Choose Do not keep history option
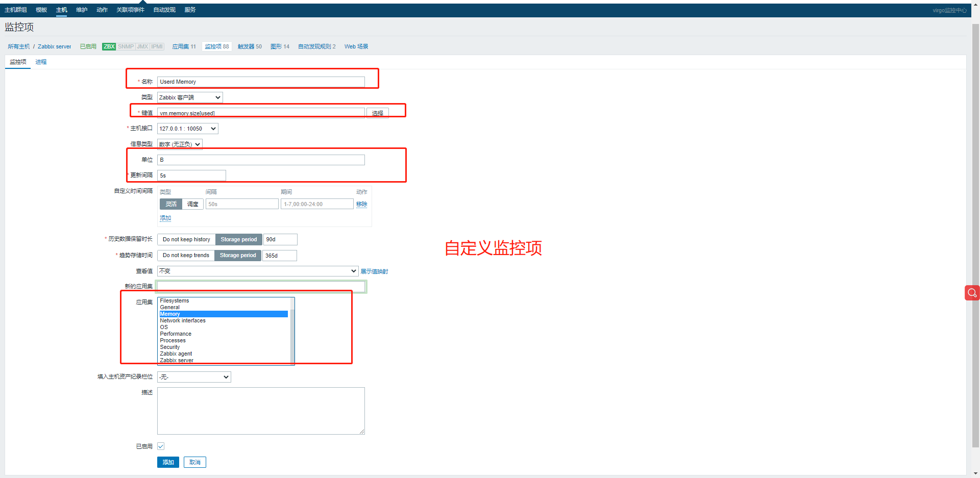 (186, 239)
